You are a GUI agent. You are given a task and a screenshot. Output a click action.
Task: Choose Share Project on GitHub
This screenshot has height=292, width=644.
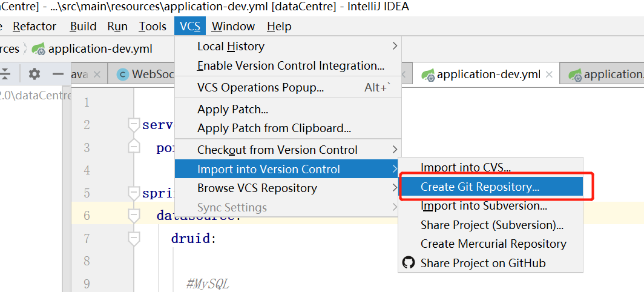491,263
